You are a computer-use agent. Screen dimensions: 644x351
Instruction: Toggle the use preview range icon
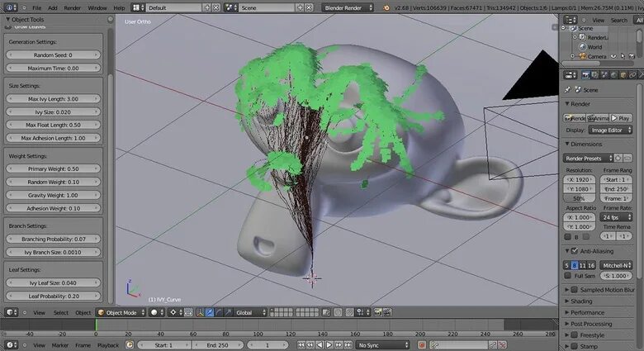pyautogui.click(x=130, y=345)
